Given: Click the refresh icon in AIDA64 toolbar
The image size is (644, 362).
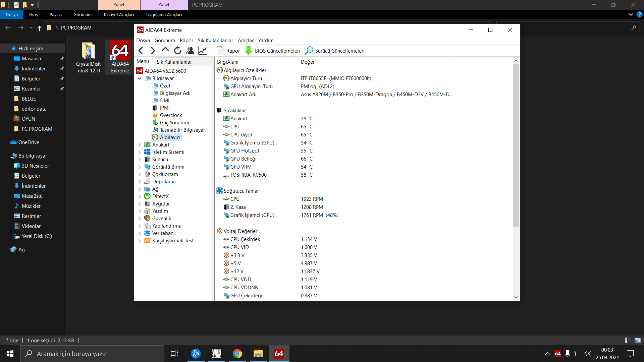Looking at the screenshot, I should coord(178,51).
